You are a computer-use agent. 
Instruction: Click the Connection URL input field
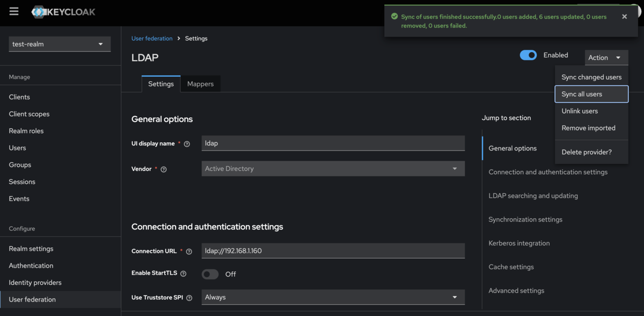pos(333,250)
